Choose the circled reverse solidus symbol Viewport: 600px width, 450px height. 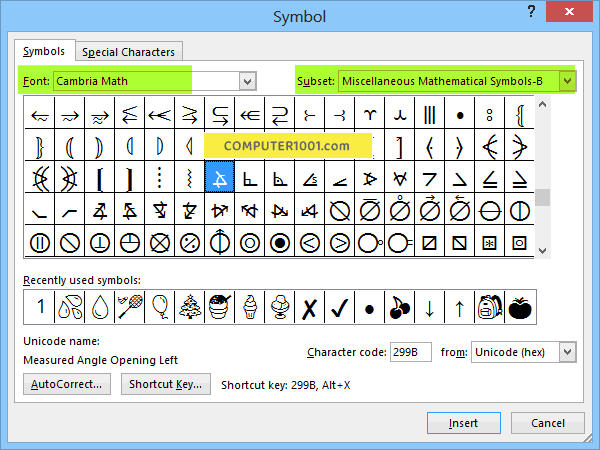point(70,241)
